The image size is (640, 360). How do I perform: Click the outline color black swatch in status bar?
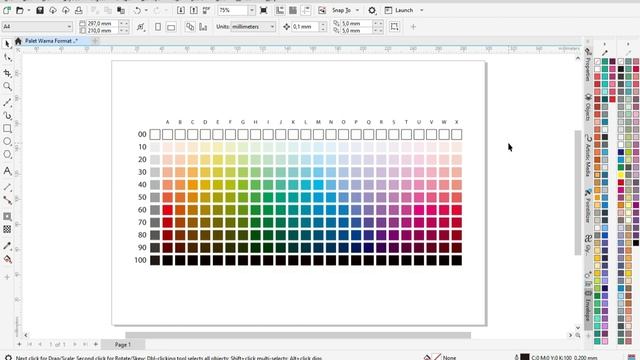point(525,357)
